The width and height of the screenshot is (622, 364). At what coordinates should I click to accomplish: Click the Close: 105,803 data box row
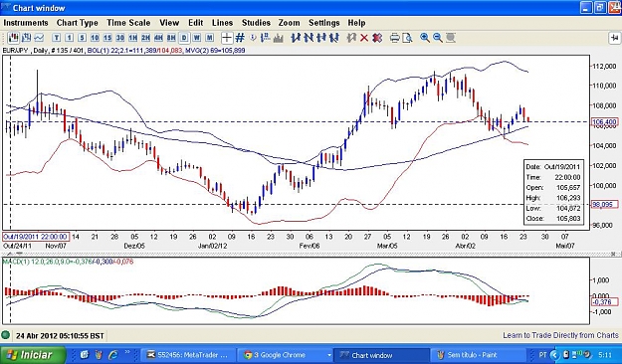point(553,218)
